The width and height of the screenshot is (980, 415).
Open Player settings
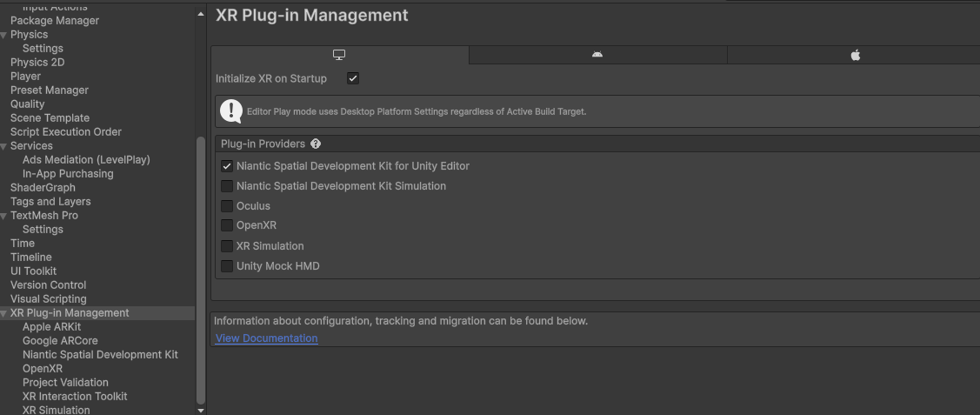[x=25, y=77]
